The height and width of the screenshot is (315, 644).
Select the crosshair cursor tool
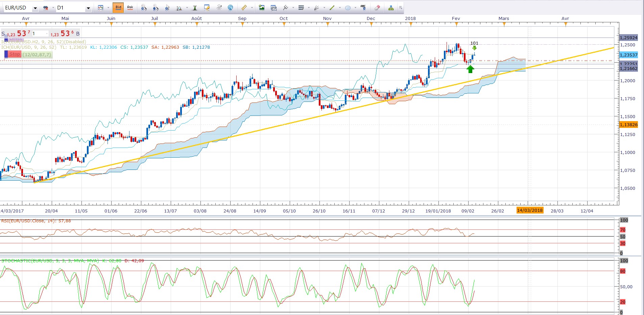click(167, 8)
